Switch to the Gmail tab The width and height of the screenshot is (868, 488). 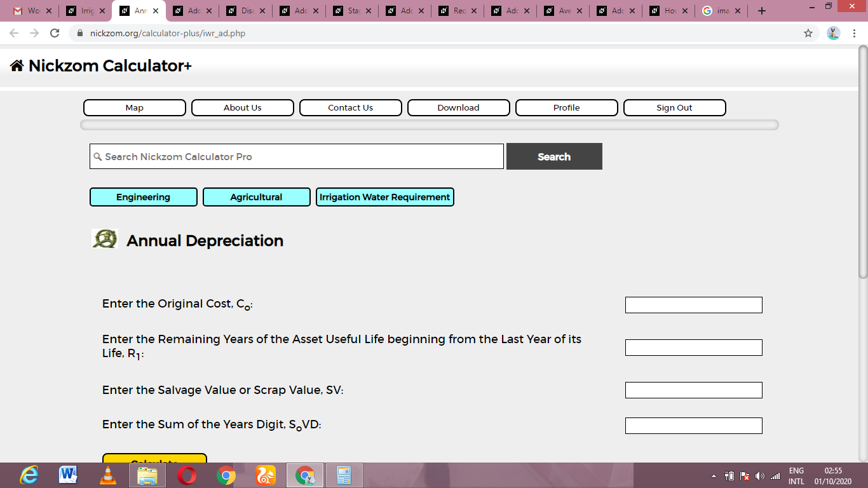pyautogui.click(x=33, y=11)
